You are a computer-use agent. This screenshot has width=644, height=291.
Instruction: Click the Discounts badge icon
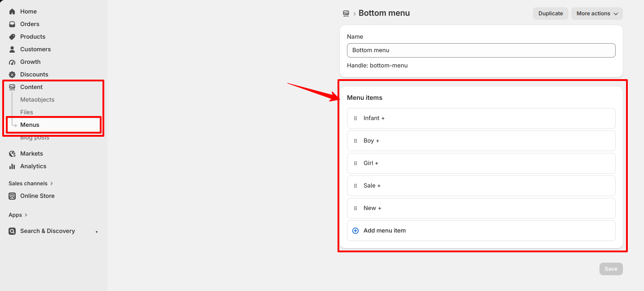tap(12, 74)
